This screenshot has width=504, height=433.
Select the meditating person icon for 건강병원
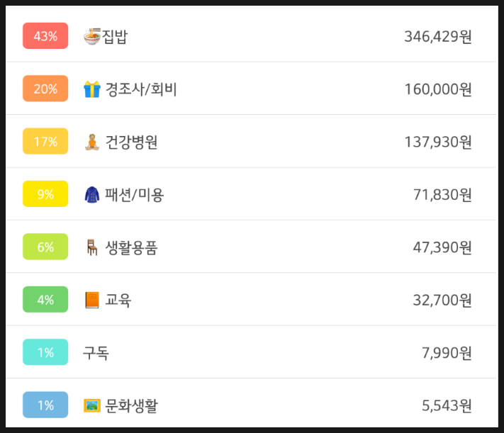[x=92, y=142]
